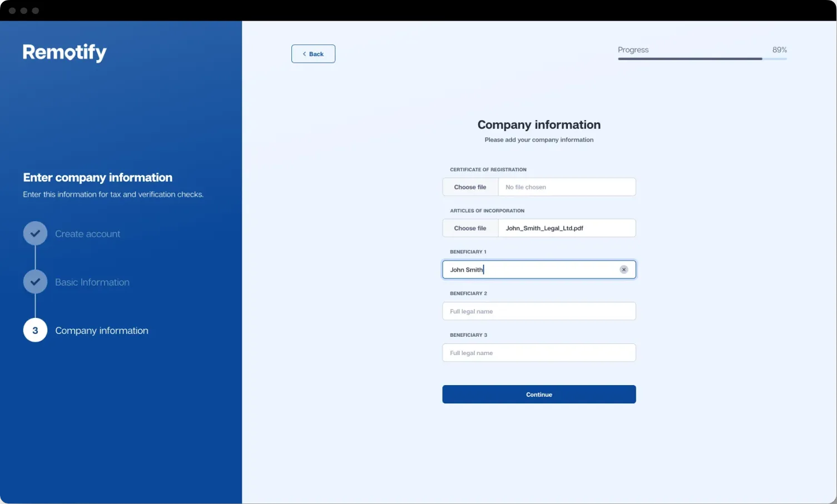
Task: Open the Create account step
Action: point(87,234)
